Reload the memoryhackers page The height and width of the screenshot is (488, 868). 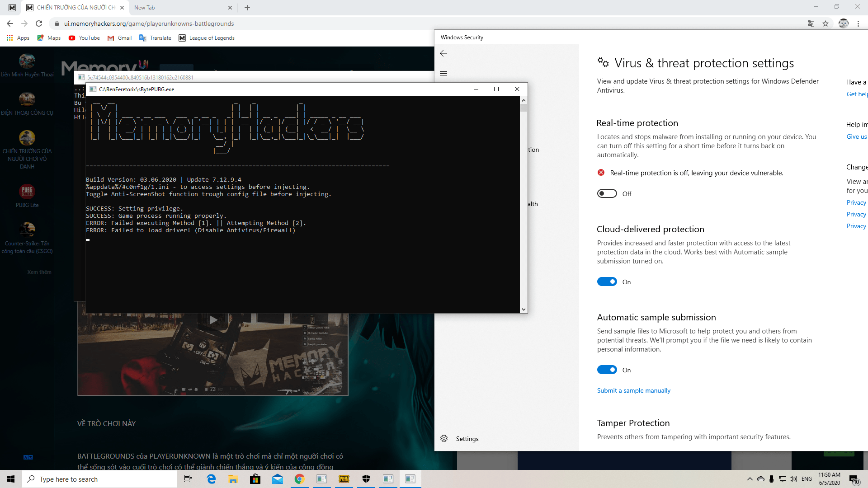pyautogui.click(x=39, y=23)
